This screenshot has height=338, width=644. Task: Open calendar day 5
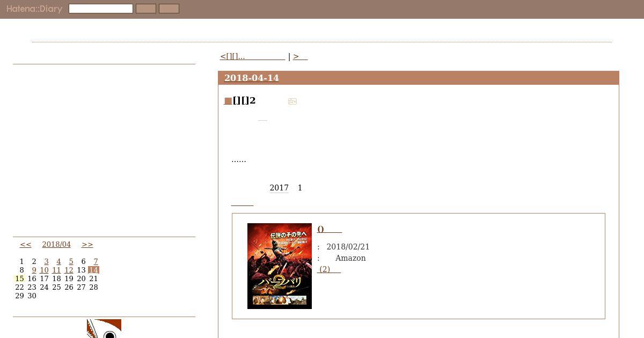pyautogui.click(x=71, y=261)
